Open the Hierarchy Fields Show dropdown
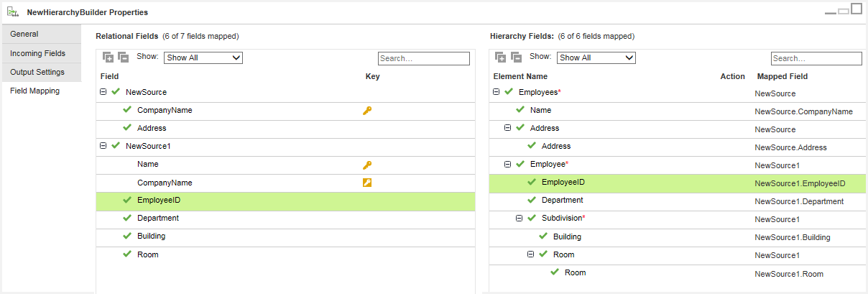Image resolution: width=868 pixels, height=294 pixels. 596,58
